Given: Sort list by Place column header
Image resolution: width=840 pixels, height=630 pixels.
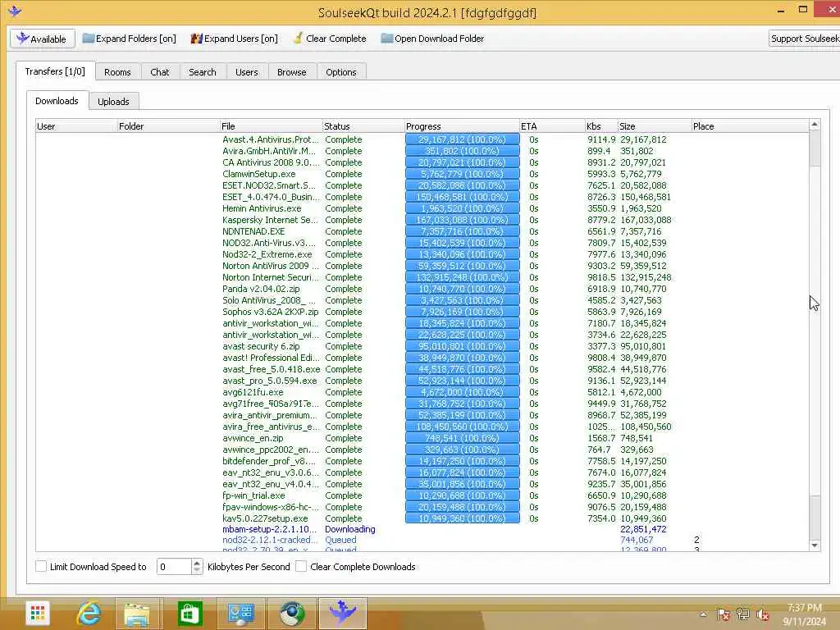Looking at the screenshot, I should click(x=750, y=126).
